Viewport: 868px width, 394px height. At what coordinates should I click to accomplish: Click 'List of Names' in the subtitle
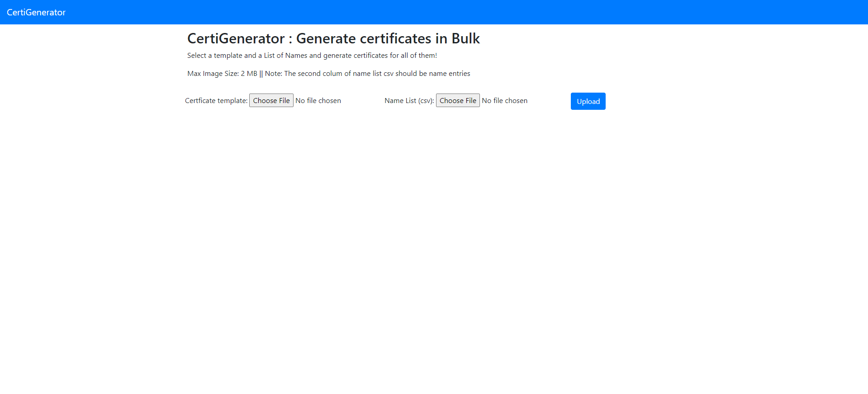point(285,56)
